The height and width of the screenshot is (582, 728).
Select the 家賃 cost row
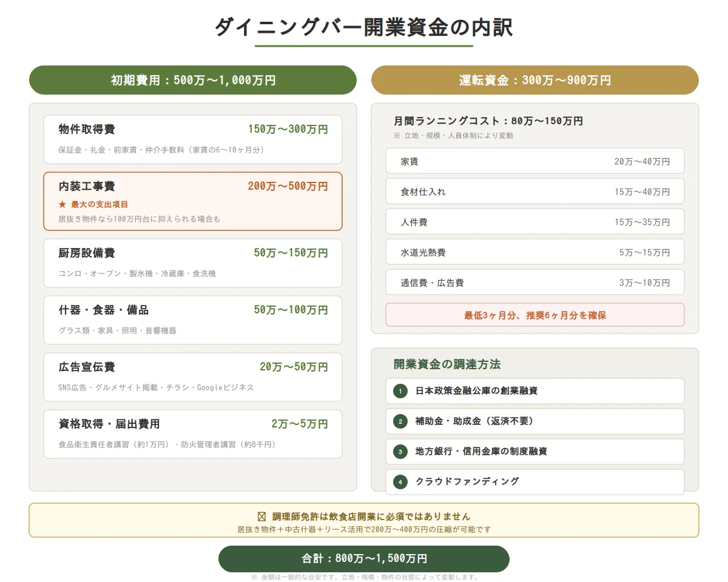(534, 161)
